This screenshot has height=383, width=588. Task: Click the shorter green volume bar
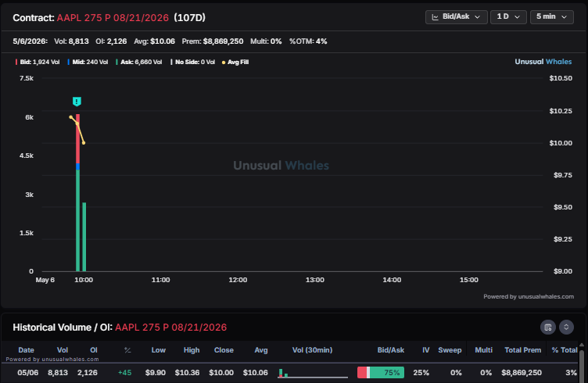84,237
